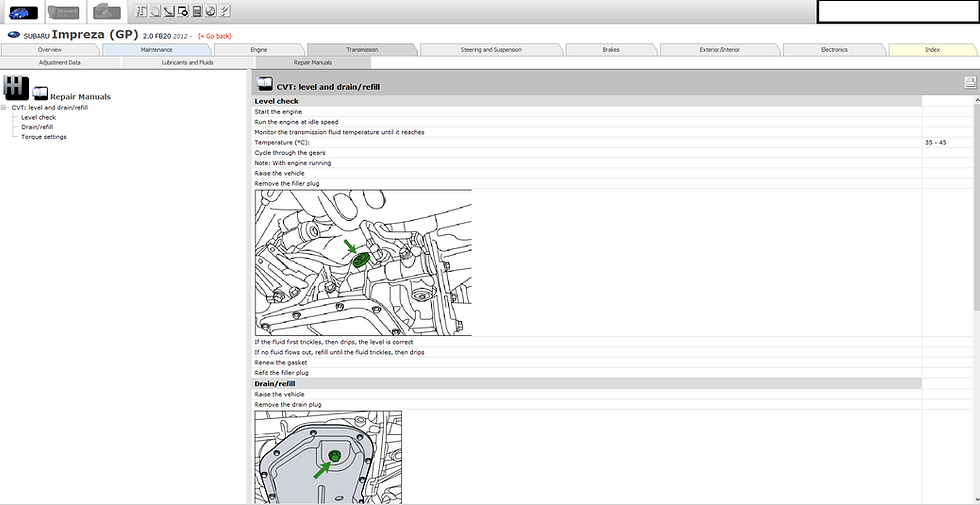Image resolution: width=980 pixels, height=505 pixels.
Task: Open help via question mark icon
Action: pos(224,11)
